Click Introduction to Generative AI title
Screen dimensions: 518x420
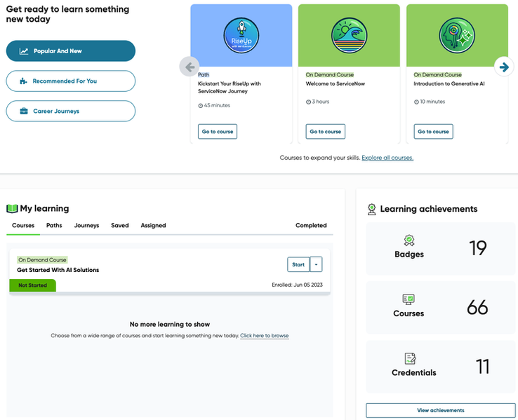(449, 84)
